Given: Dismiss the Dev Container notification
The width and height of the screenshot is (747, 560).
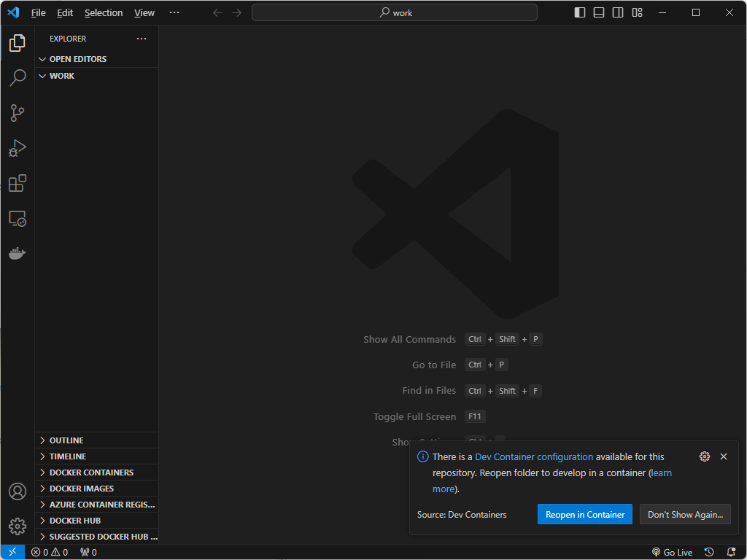Looking at the screenshot, I should coord(724,456).
